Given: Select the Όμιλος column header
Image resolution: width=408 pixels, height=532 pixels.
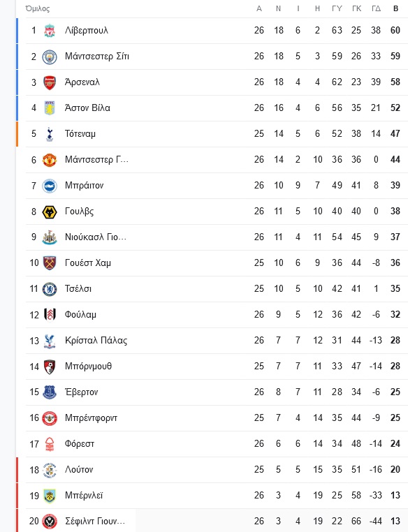Looking at the screenshot, I should click(38, 8).
